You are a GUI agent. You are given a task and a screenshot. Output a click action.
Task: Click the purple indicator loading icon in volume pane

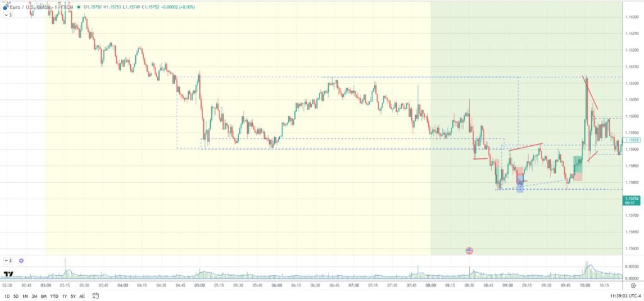(21, 260)
